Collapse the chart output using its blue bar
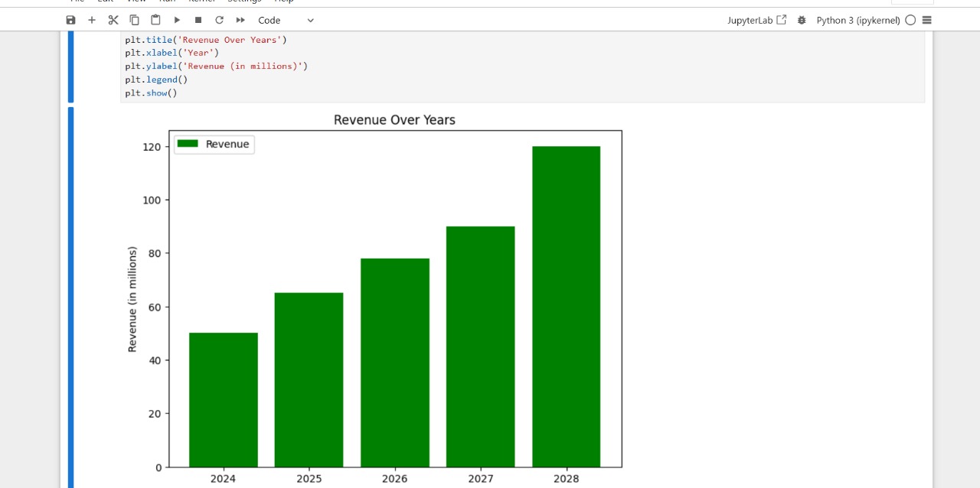Screen dimensions: 980x488 tap(70, 298)
